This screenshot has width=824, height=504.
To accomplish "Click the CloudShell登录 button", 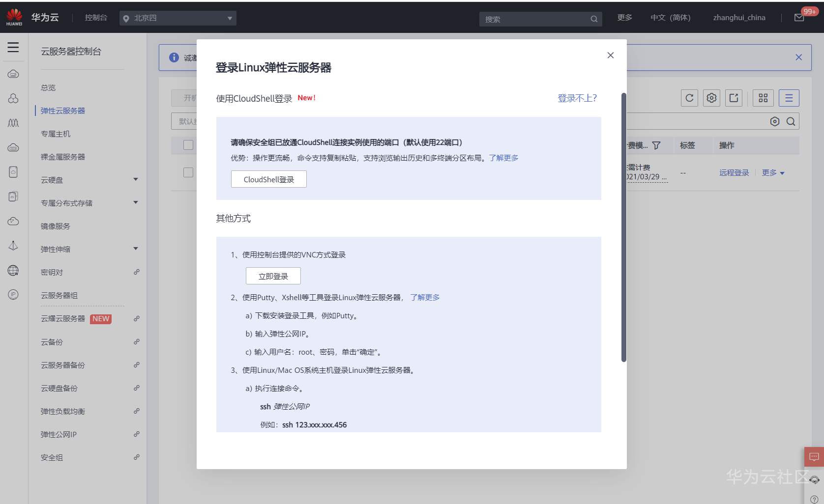I will click(x=269, y=179).
